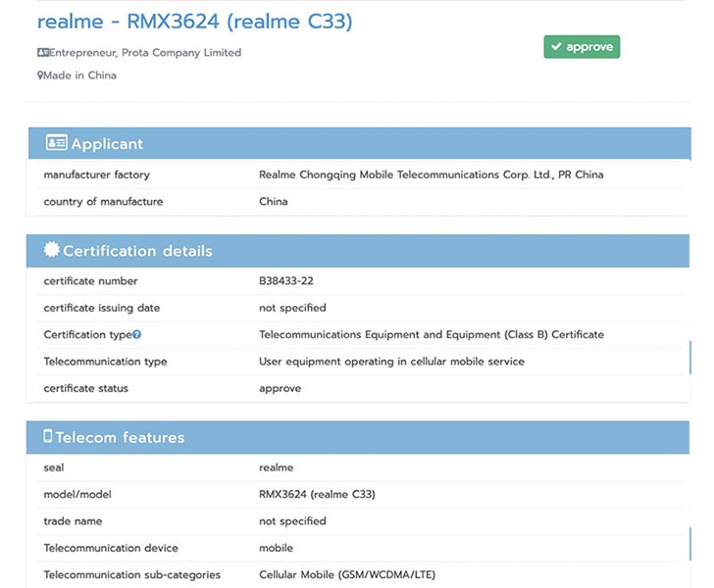
Task: Select 'RMX3624 (realme C33)' in model row
Action: (317, 494)
